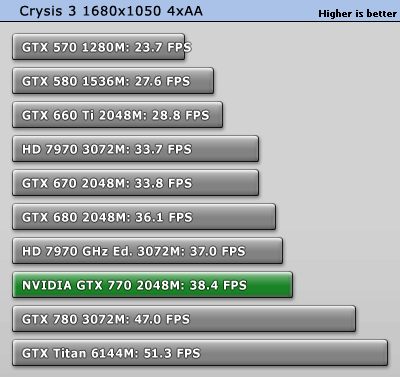Click the 'Higher is better' note
Image resolution: width=400 pixels, height=377 pixels.
pyautogui.click(x=358, y=14)
